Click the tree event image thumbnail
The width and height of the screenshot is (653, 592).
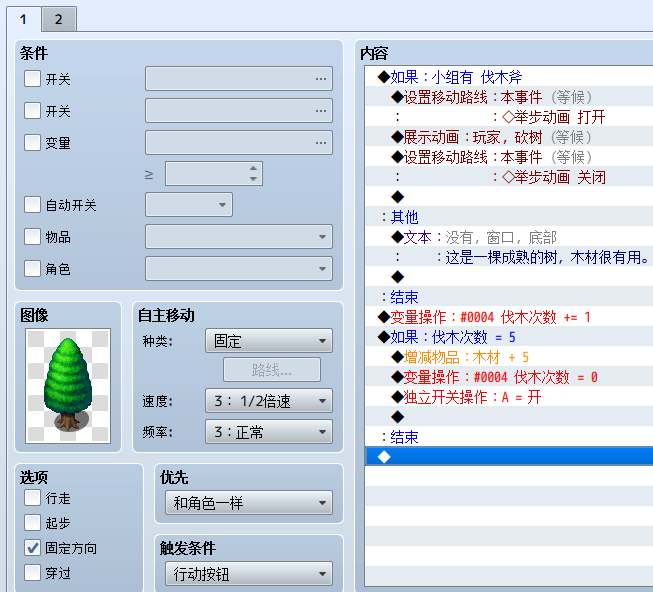tap(68, 386)
